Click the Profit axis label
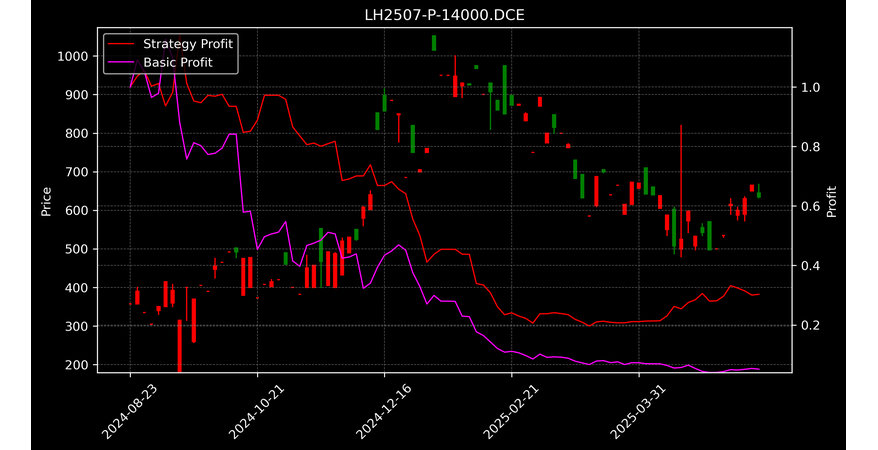 point(832,201)
